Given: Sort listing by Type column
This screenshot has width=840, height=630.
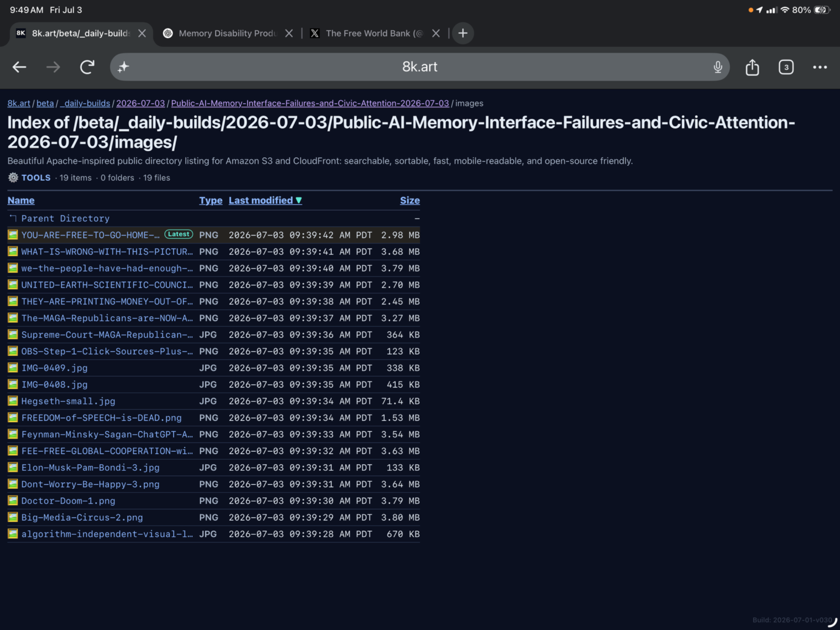Looking at the screenshot, I should coord(211,200).
